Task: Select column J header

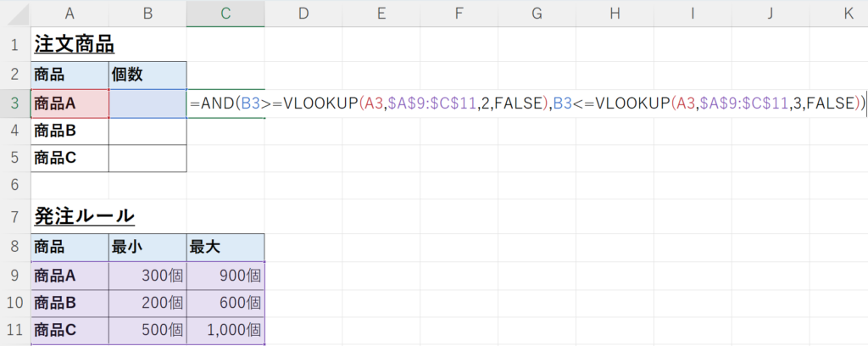Action: pyautogui.click(x=770, y=14)
